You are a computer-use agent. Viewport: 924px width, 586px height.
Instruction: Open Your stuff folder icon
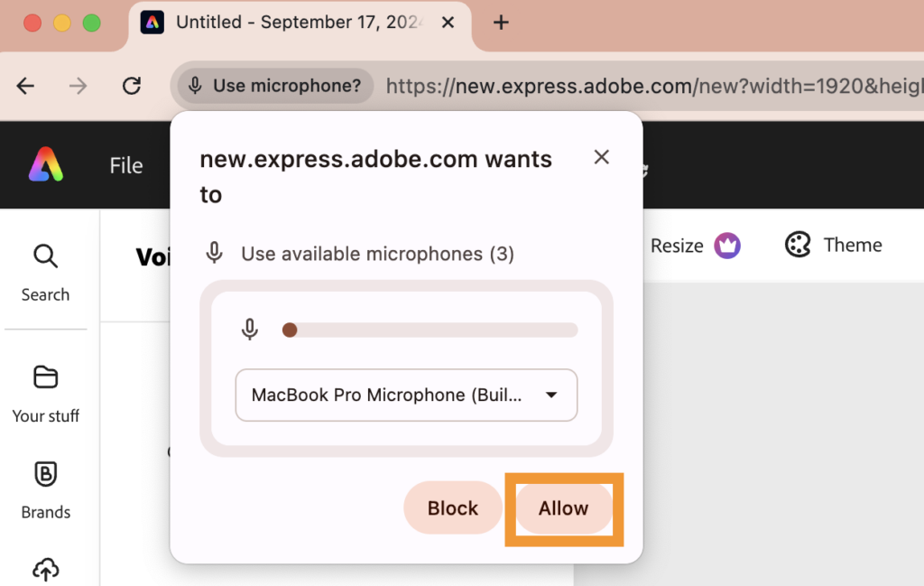pos(45,377)
